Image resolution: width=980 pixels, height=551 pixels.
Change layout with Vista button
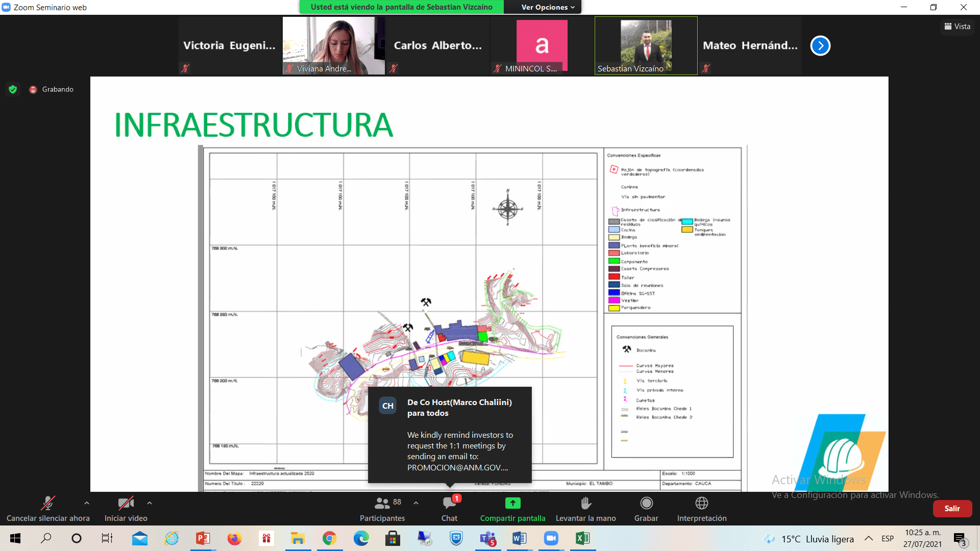coord(957,27)
